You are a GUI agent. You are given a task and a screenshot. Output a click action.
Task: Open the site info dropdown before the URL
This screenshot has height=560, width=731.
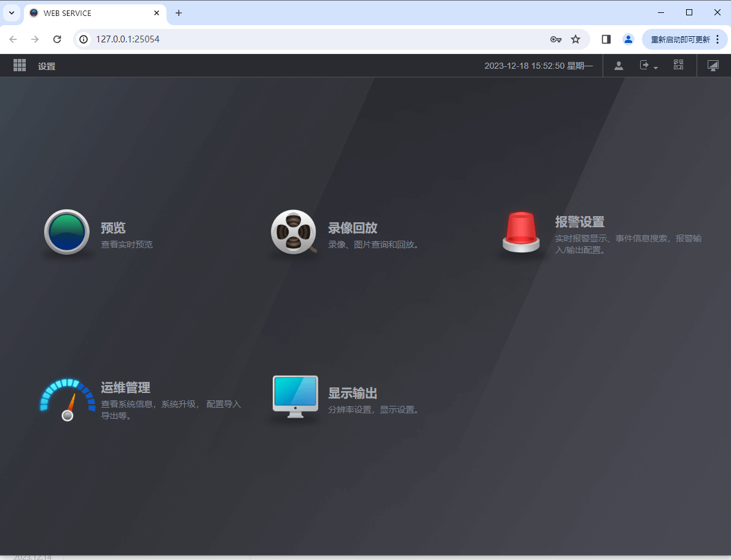pos(83,39)
